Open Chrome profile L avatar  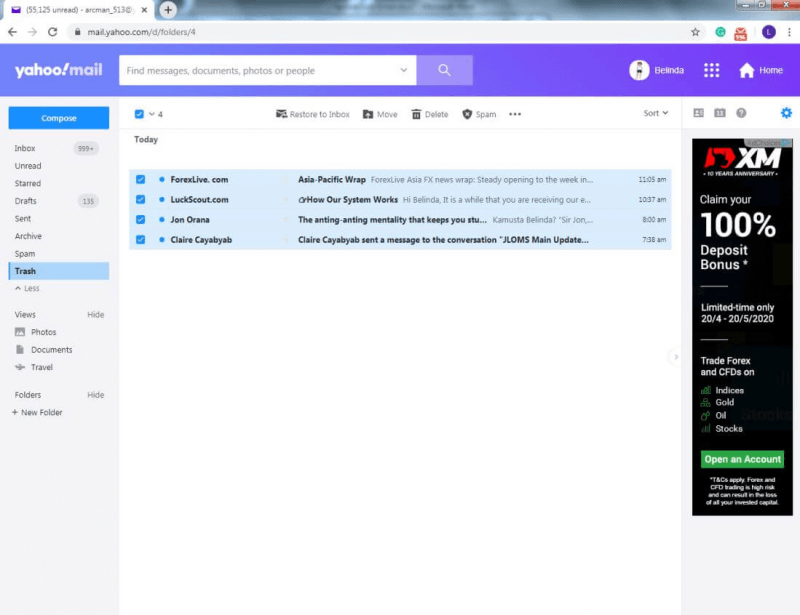[769, 32]
